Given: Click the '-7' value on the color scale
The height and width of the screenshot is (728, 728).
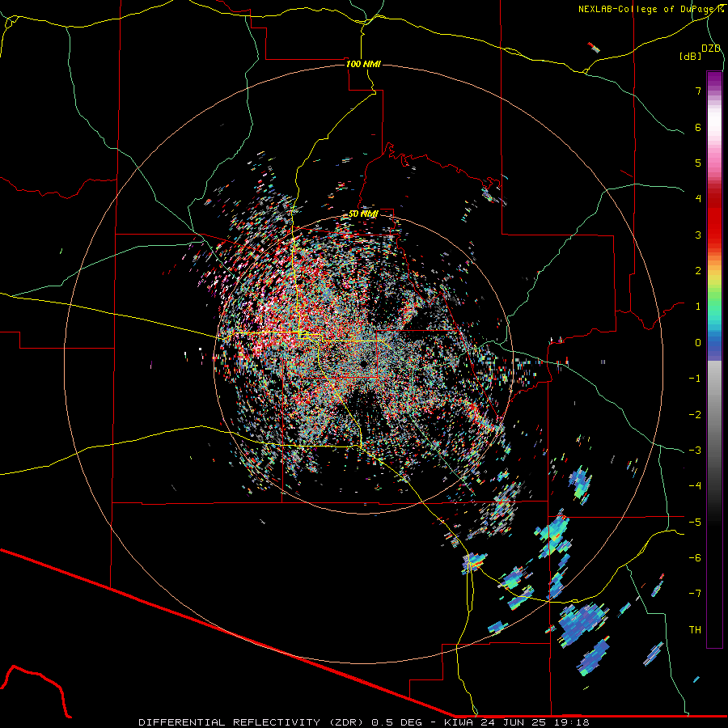Looking at the screenshot, I should pos(695,594).
